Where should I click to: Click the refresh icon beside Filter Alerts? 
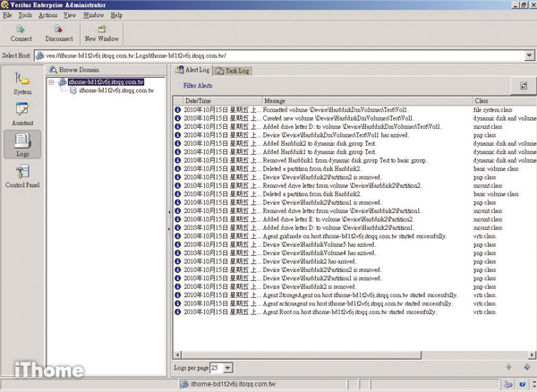tap(524, 85)
